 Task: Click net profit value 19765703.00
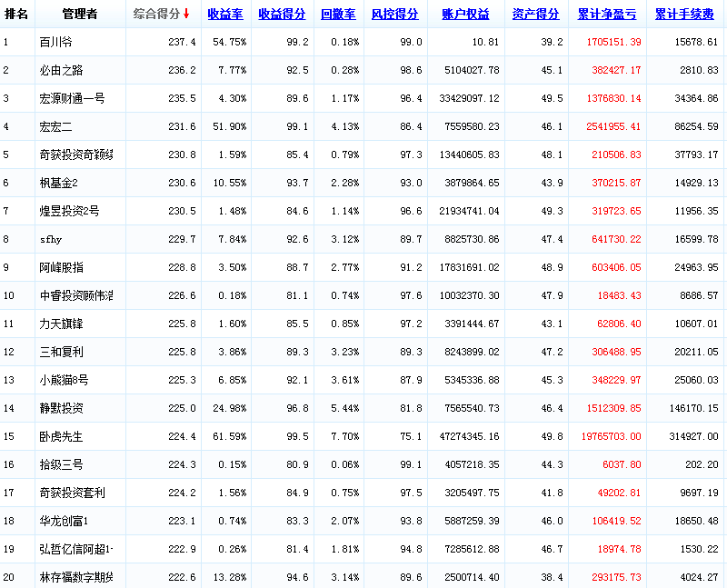click(612, 436)
